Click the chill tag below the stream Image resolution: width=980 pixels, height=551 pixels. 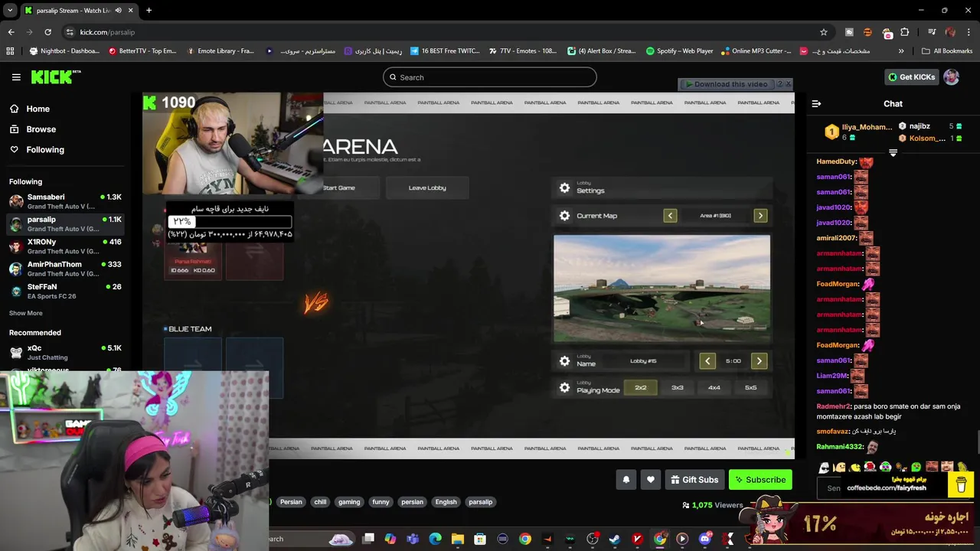pos(320,502)
